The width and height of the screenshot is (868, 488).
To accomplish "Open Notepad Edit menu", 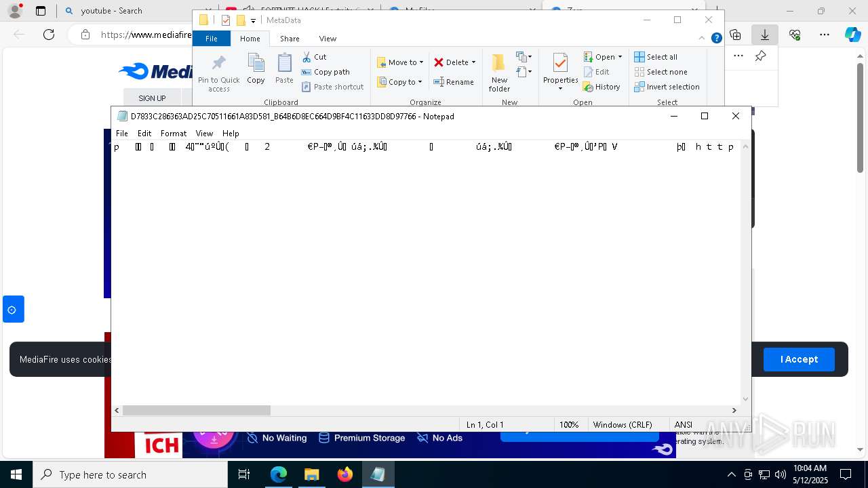I will pyautogui.click(x=144, y=134).
